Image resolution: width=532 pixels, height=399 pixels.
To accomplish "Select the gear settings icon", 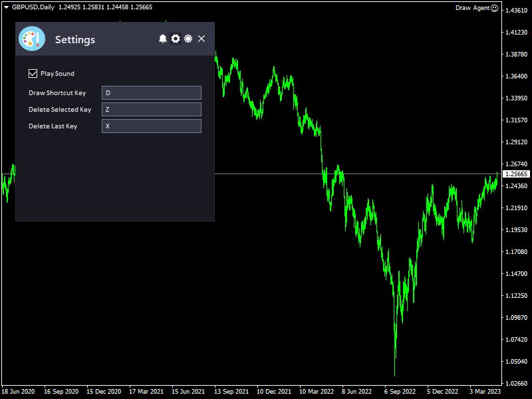I will pyautogui.click(x=176, y=39).
